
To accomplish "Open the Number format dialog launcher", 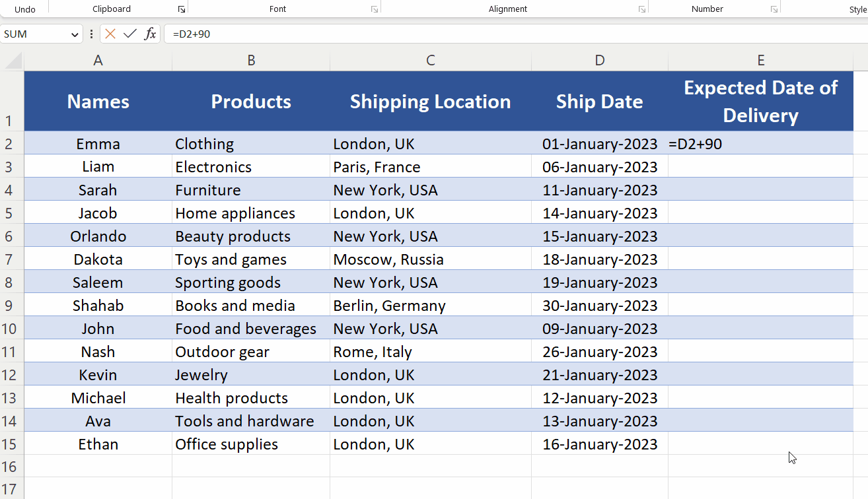I will coord(774,9).
